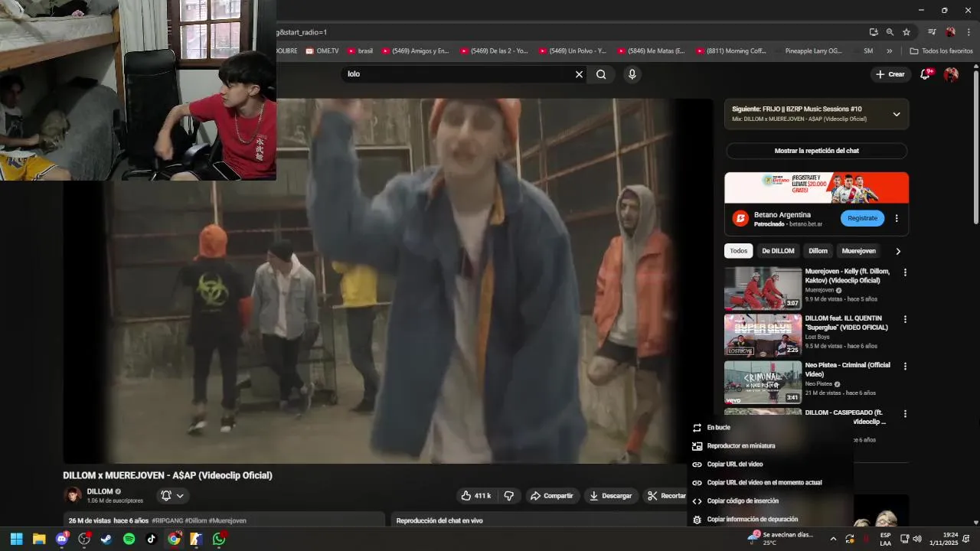Open Todos los favoritos bookmarks folder

942,51
